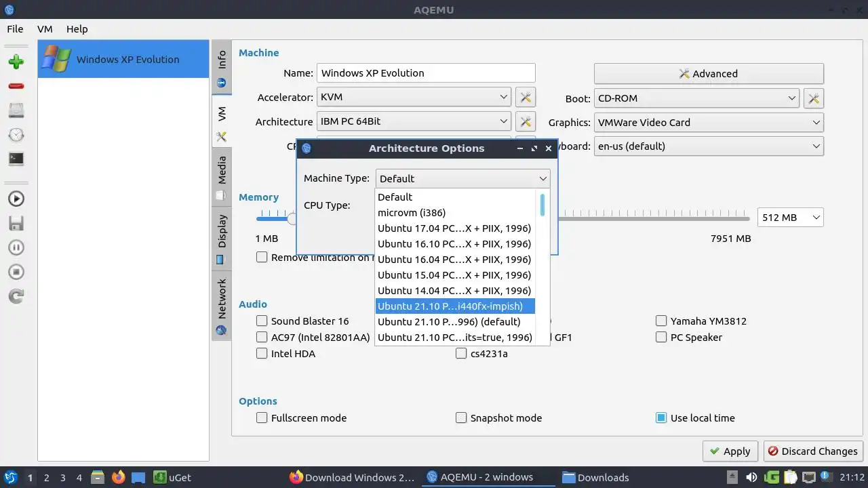This screenshot has height=488, width=868.
Task: Open the Accelerator KVM dropdown
Action: 414,97
